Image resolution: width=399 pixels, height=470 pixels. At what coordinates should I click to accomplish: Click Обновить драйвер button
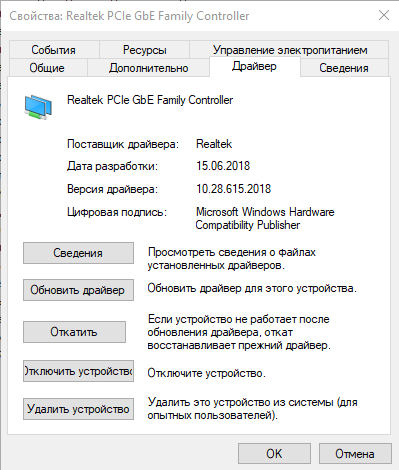click(x=78, y=290)
